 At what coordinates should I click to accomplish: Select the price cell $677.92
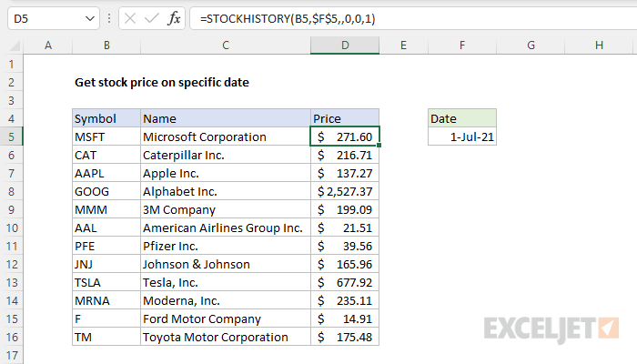[x=345, y=282]
